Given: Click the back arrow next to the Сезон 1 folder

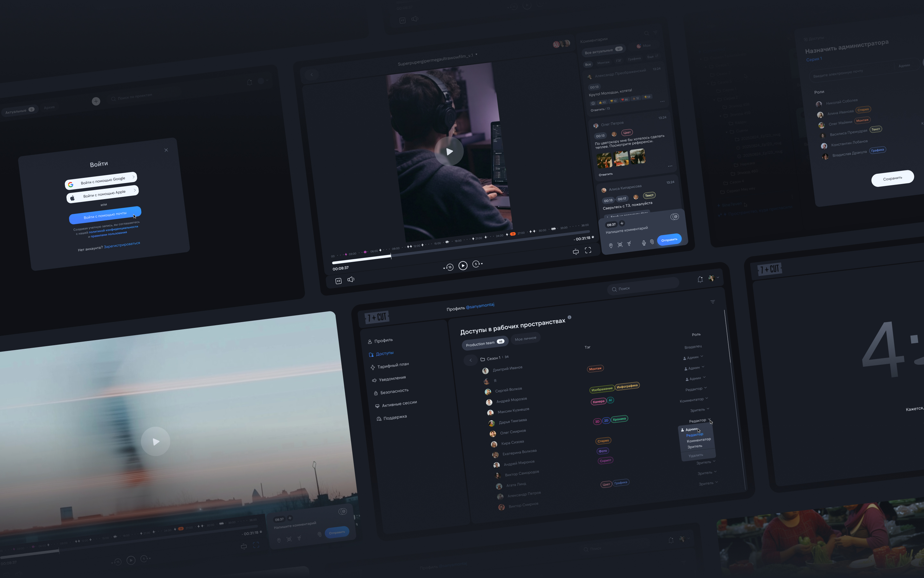Looking at the screenshot, I should click(470, 360).
